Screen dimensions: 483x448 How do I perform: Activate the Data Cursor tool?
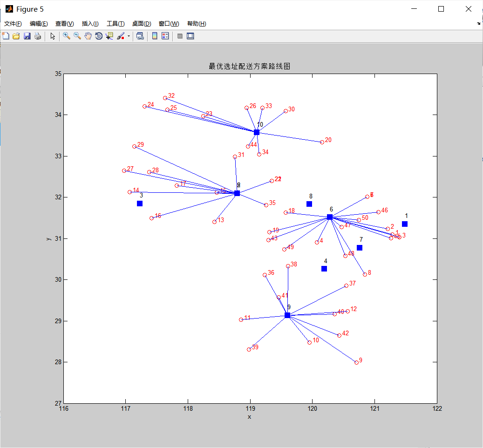109,36
